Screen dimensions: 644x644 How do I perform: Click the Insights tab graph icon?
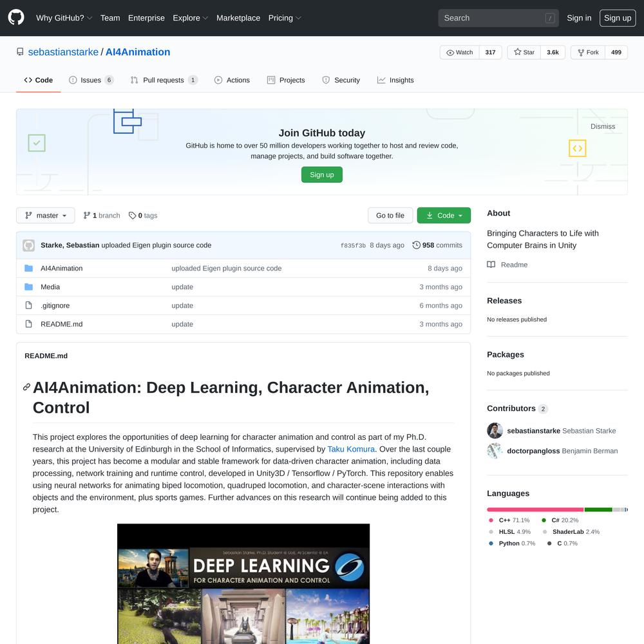[381, 80]
